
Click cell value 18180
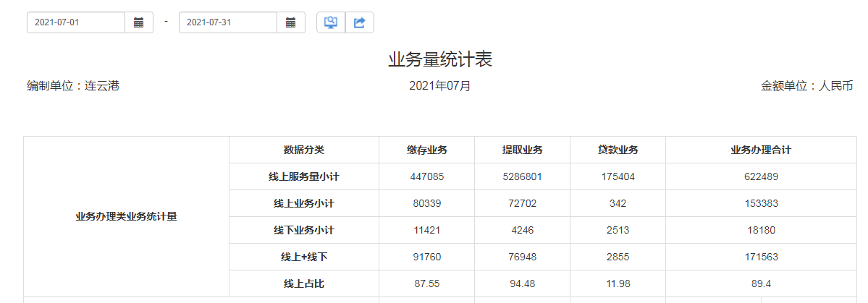(761, 230)
